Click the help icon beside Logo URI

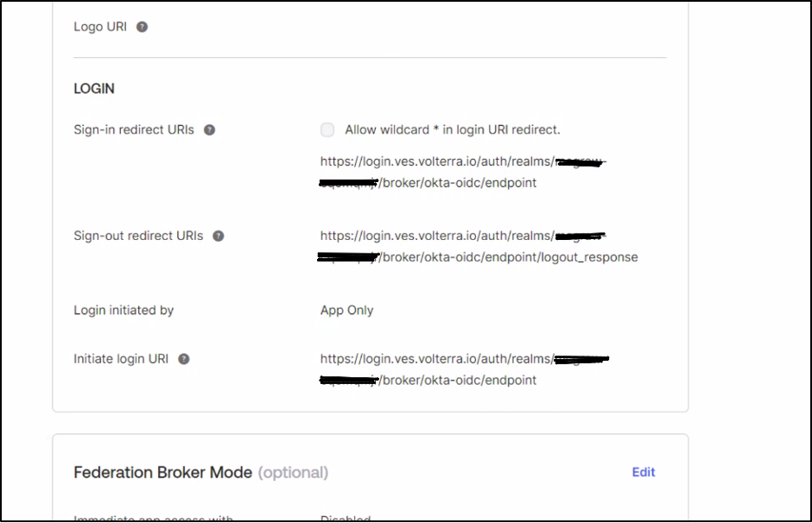[141, 27]
